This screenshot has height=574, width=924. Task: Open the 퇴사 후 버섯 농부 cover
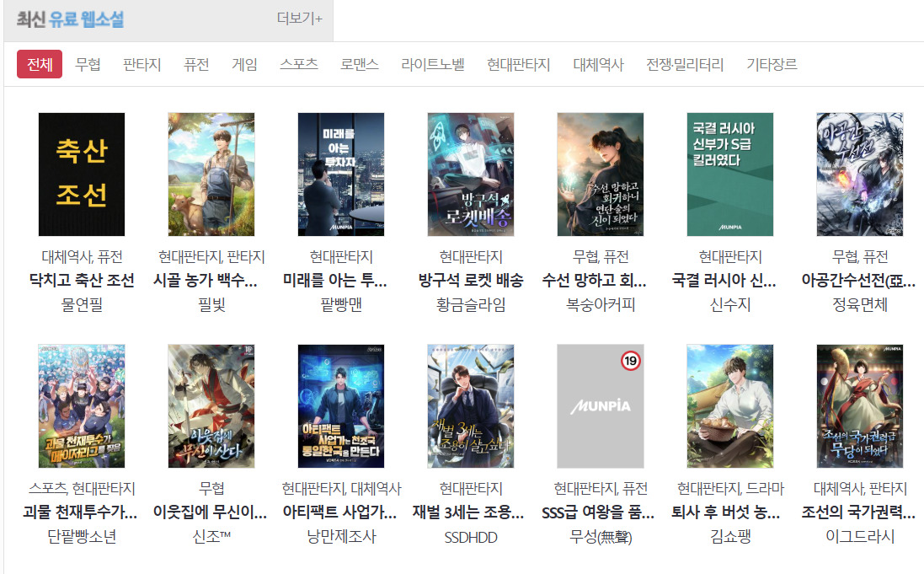730,406
